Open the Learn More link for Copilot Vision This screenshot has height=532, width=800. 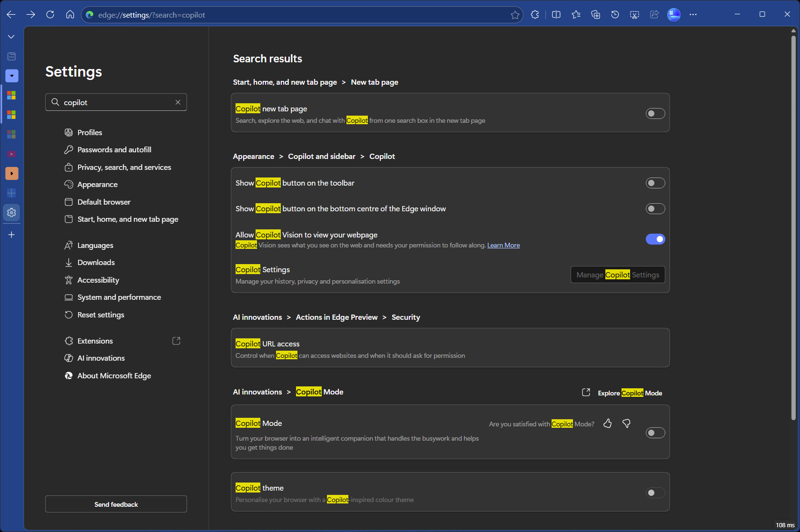click(x=504, y=246)
